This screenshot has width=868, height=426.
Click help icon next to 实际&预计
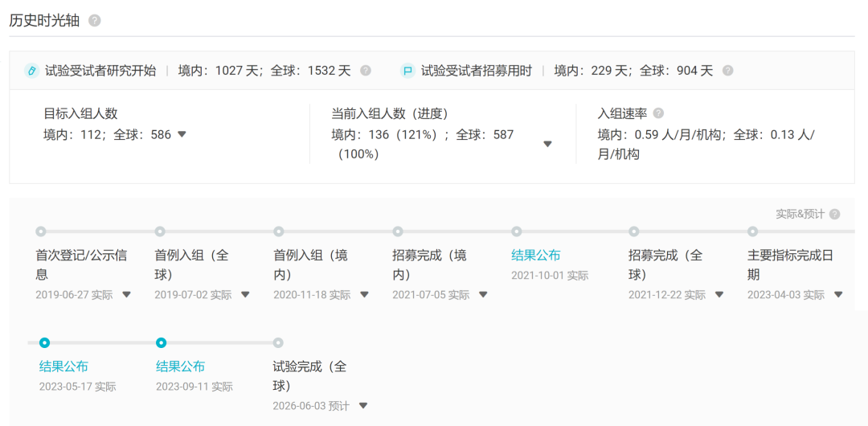coord(834,214)
